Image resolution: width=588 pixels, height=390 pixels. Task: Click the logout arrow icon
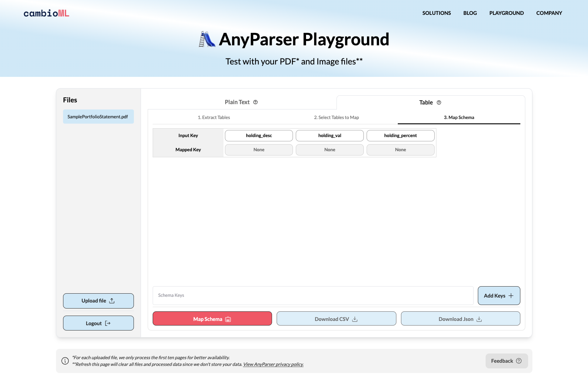[x=108, y=323]
